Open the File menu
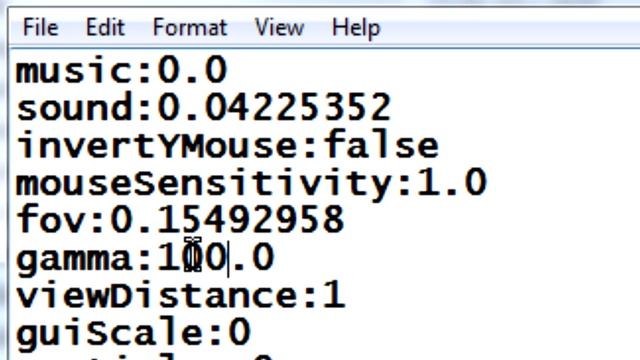640x360 pixels. pyautogui.click(x=40, y=28)
